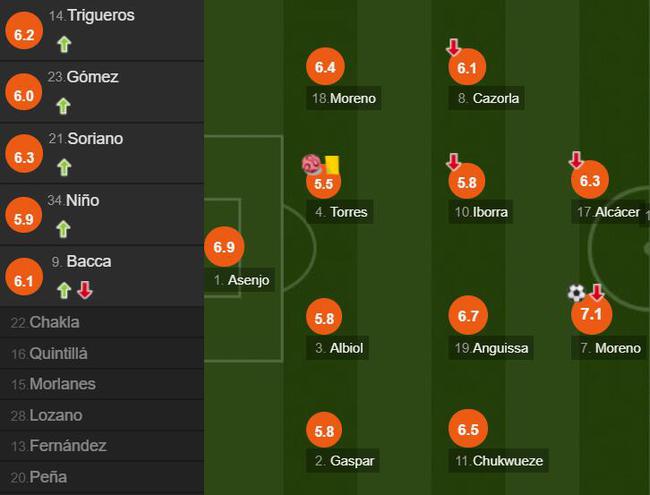Select bench player 28 Lozano
Screen dimensions: 650x495
pyautogui.click(x=102, y=415)
